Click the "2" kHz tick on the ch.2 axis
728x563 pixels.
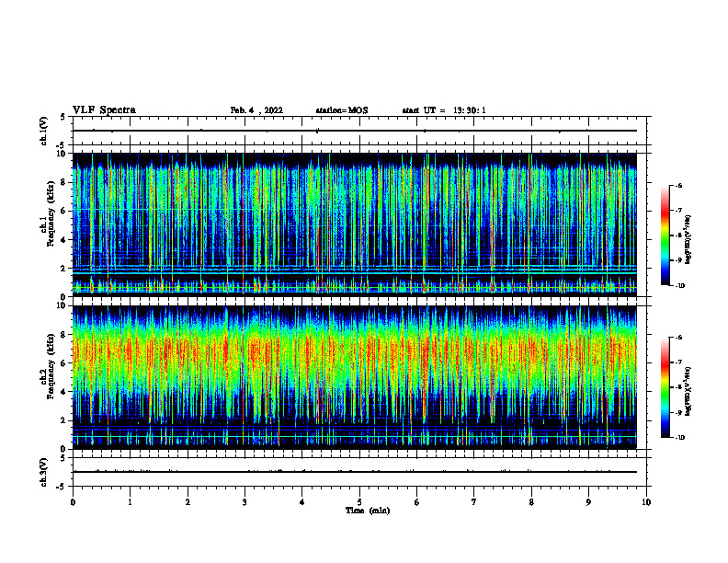point(63,420)
